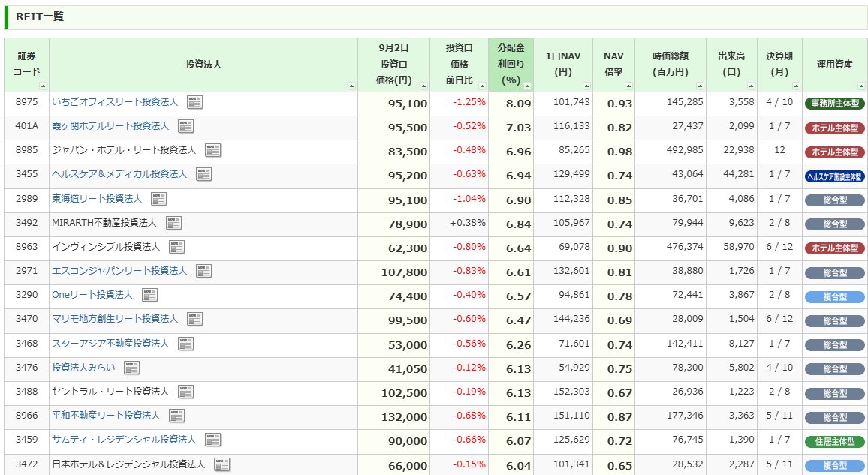
Task: Click ヘルスケア施設主体型 badge for code 3455
Action: point(835,176)
